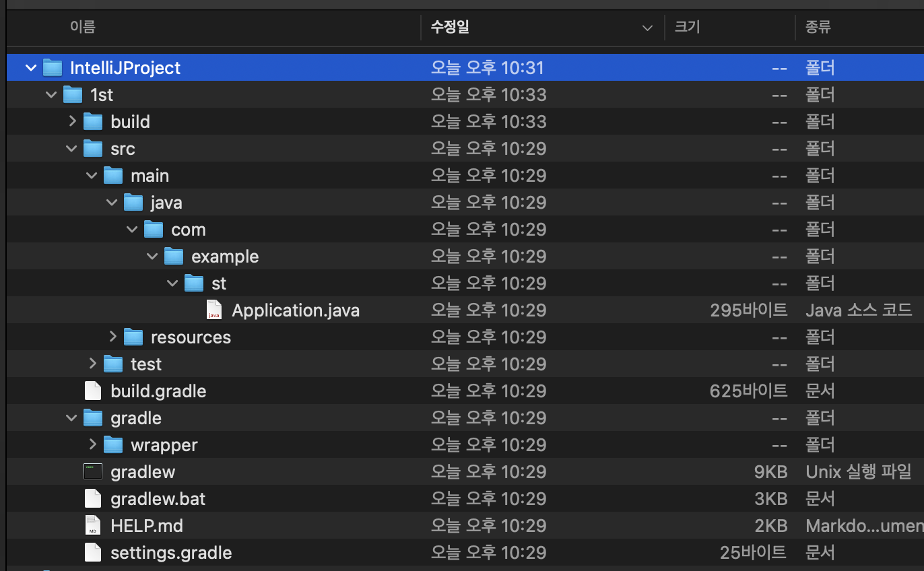Expand the test folder
Viewport: 924px width, 571px height.
92,364
